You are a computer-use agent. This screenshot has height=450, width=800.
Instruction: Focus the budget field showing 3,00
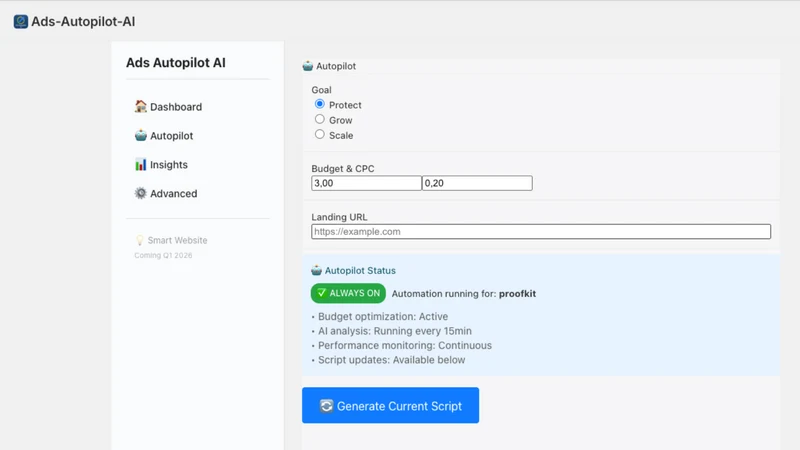pos(366,183)
